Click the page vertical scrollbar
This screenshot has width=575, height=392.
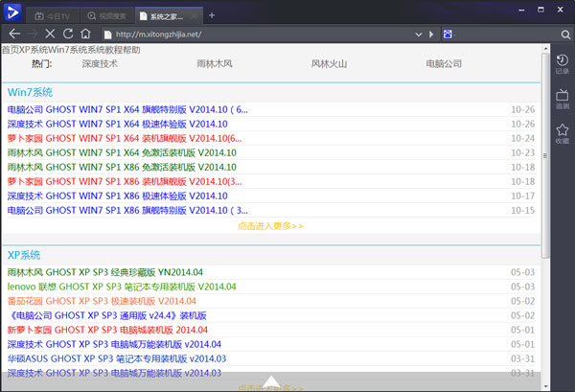(x=545, y=192)
